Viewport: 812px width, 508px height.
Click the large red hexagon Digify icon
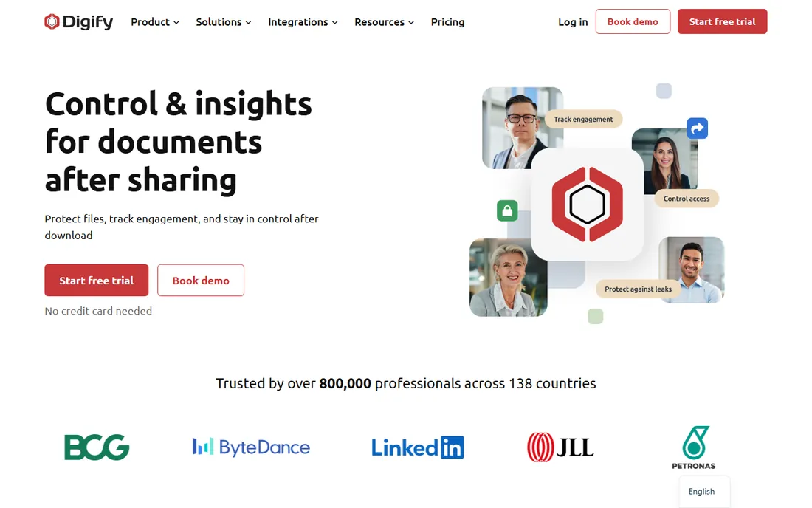[x=588, y=204]
